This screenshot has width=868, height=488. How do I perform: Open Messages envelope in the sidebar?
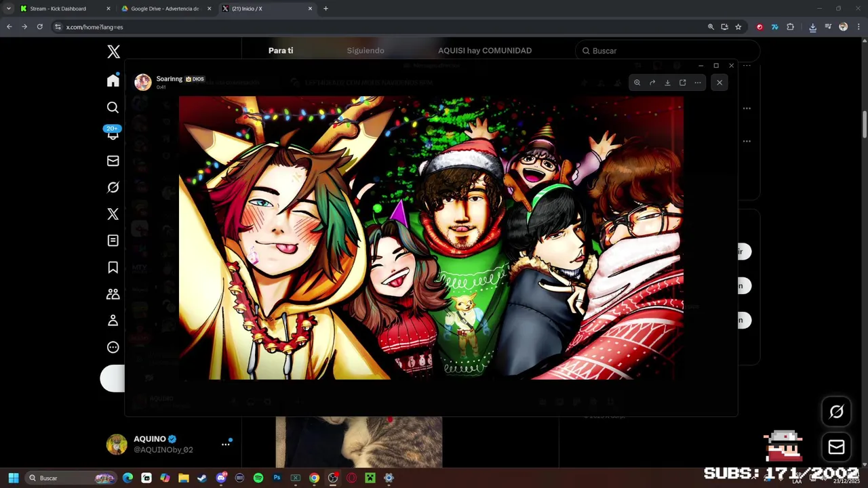tap(113, 161)
